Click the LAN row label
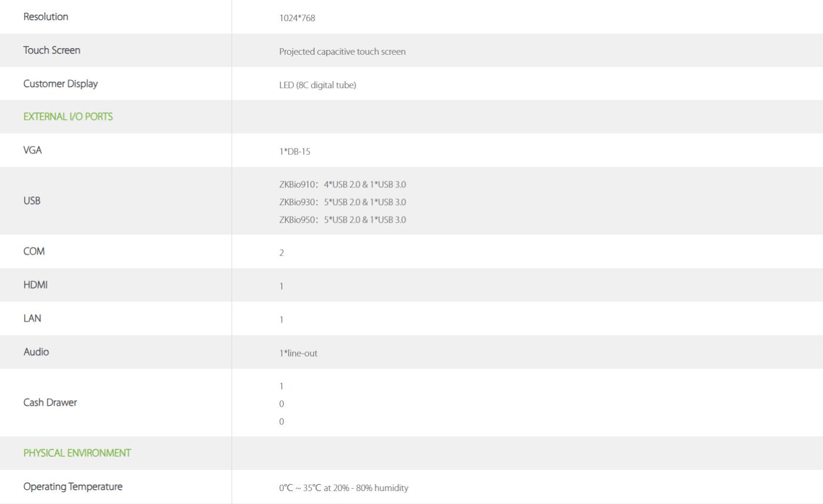 click(x=32, y=318)
